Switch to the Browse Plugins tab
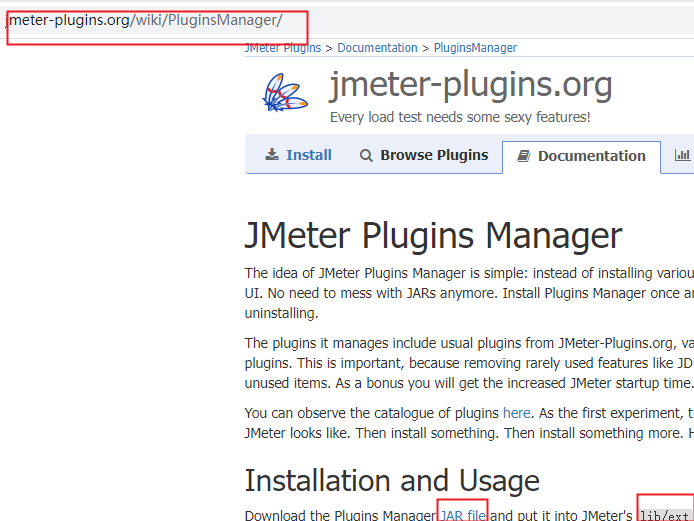The height and width of the screenshot is (521, 694). pos(424,155)
